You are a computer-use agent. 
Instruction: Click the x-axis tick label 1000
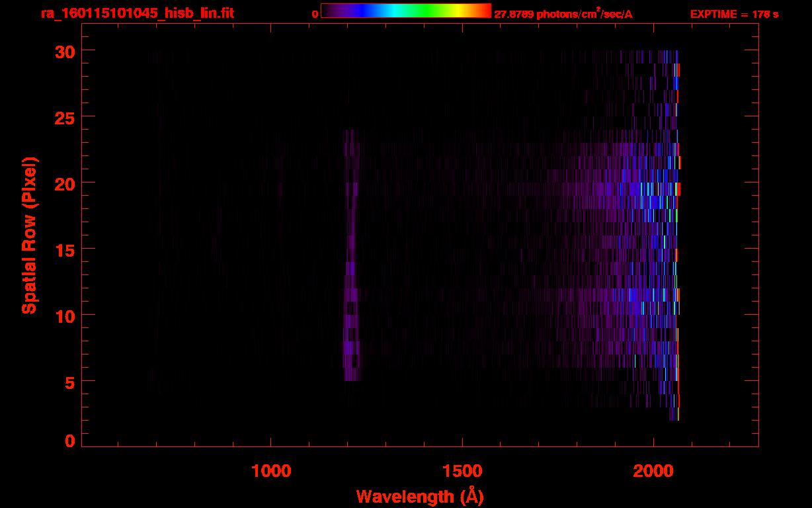pyautogui.click(x=271, y=471)
